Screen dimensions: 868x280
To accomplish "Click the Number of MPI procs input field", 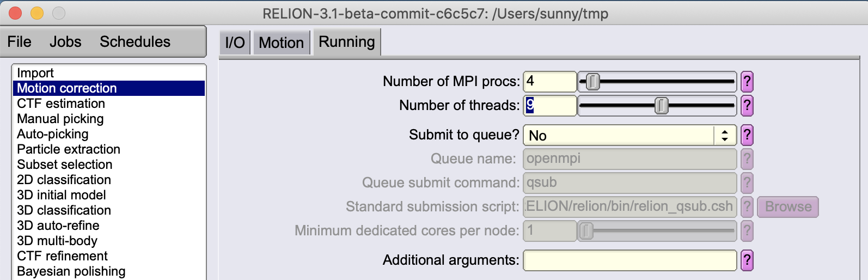I will pyautogui.click(x=549, y=82).
